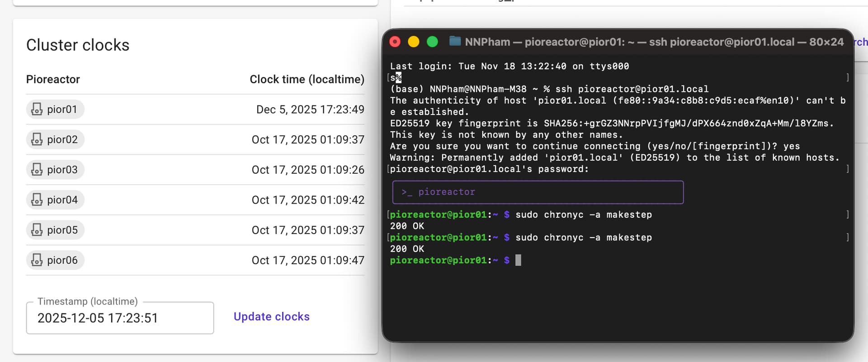Image resolution: width=868 pixels, height=362 pixels.
Task: Click the pior01 Pioreactor icon
Action: click(x=37, y=110)
